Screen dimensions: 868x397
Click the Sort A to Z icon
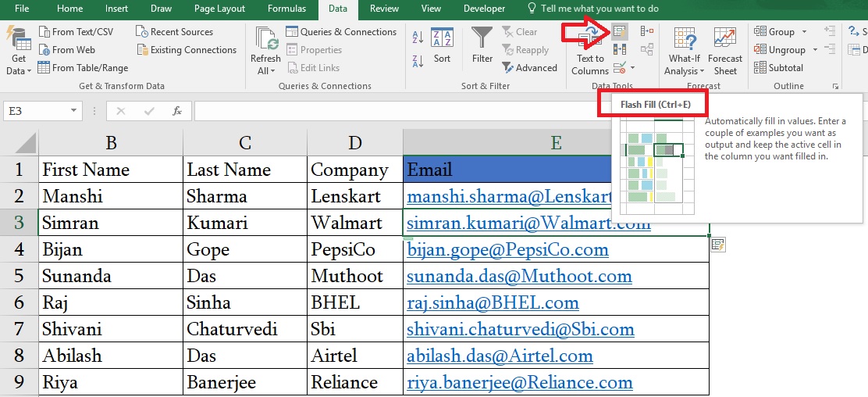418,38
